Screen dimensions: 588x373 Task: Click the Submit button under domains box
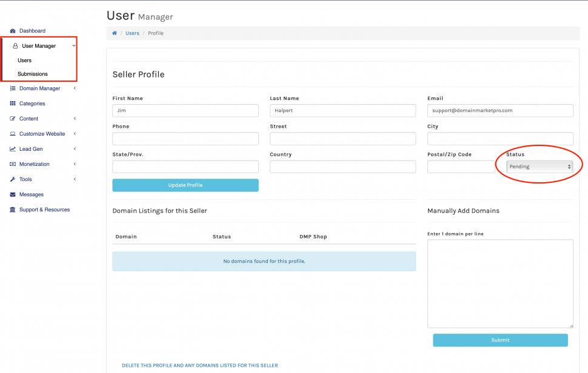(500, 340)
